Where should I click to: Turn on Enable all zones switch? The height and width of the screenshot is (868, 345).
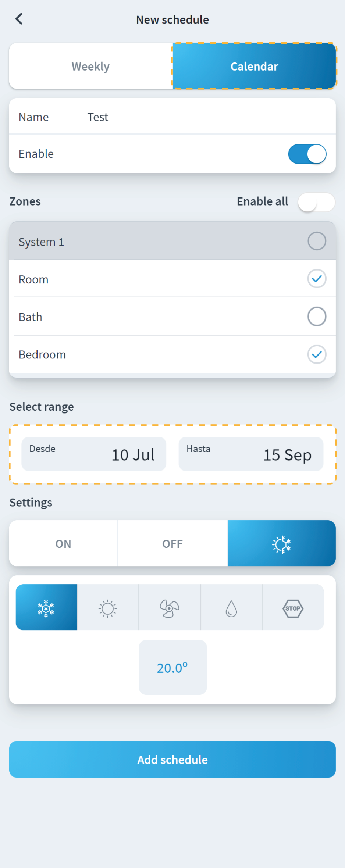coord(316,202)
